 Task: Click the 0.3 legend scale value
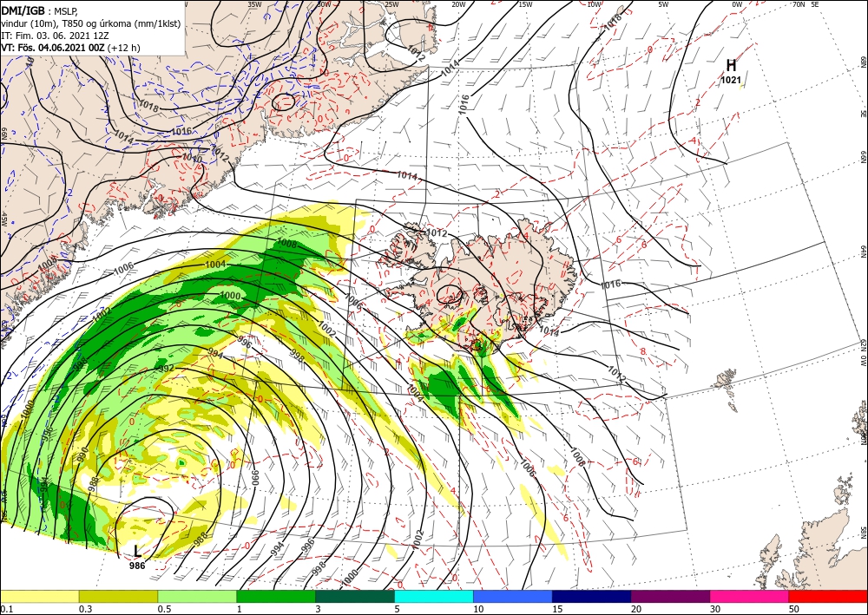[x=85, y=609]
